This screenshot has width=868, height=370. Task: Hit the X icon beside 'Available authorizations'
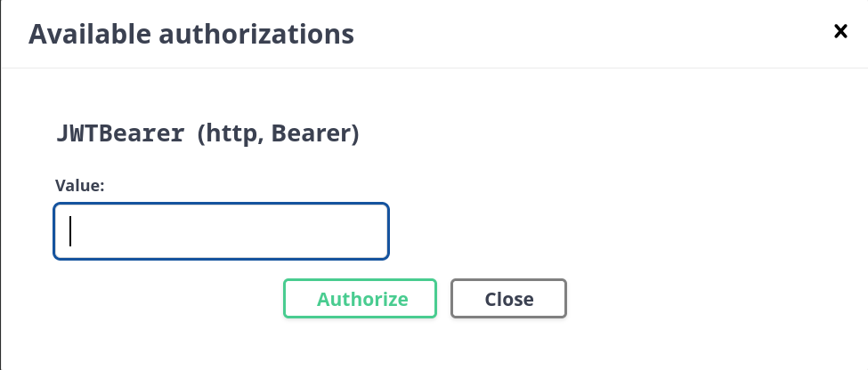coord(840,32)
